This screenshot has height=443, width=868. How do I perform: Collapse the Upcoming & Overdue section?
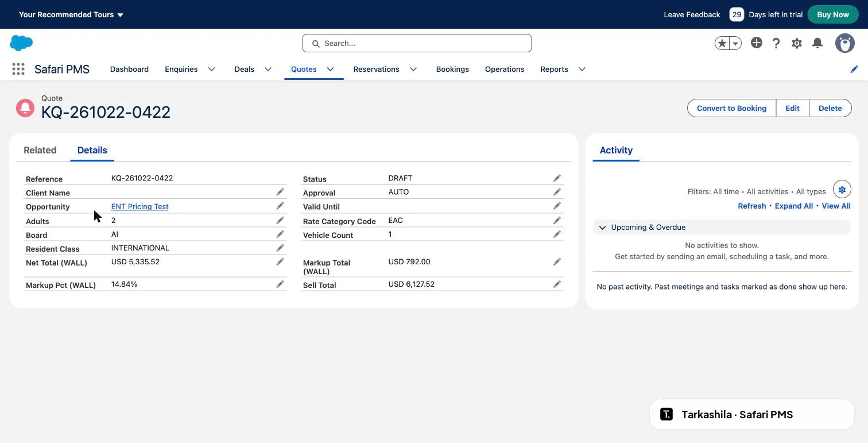click(602, 228)
